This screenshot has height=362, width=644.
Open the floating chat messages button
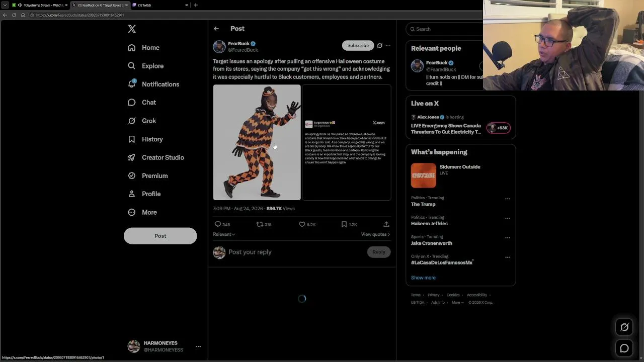point(624,348)
